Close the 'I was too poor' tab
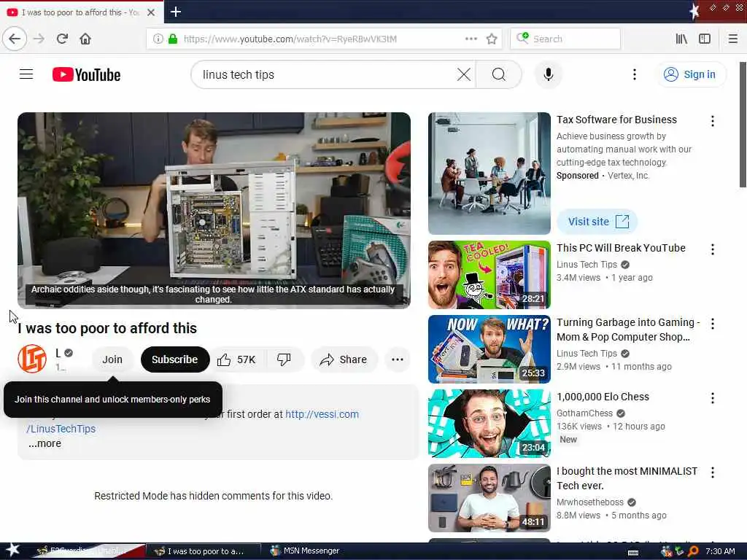Image resolution: width=747 pixels, height=560 pixels. pyautogui.click(x=151, y=12)
